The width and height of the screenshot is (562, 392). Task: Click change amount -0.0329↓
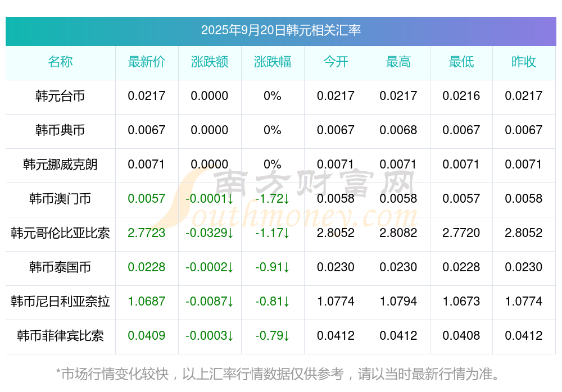(x=210, y=233)
